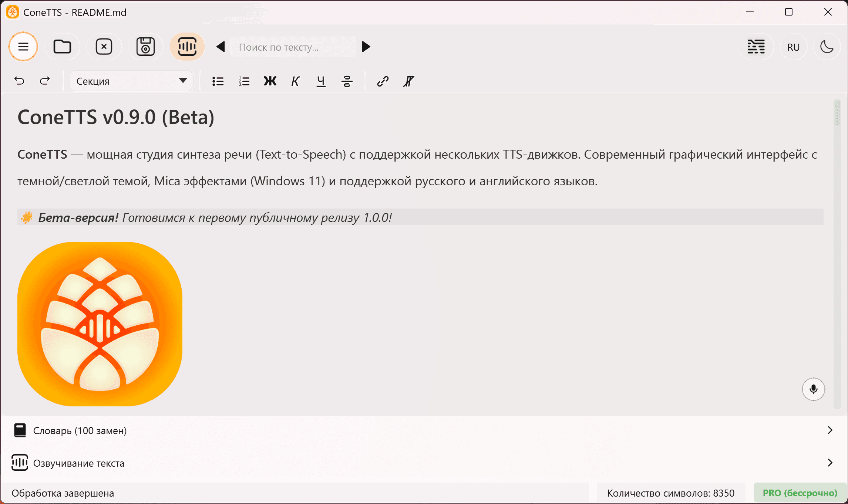848x504 pixels.
Task: Open a file with the folder icon
Action: click(62, 47)
